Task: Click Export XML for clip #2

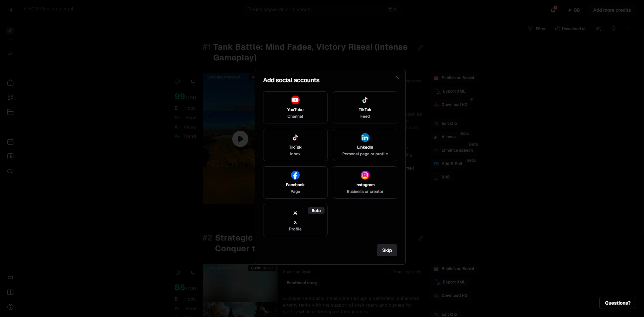Action: click(x=450, y=282)
